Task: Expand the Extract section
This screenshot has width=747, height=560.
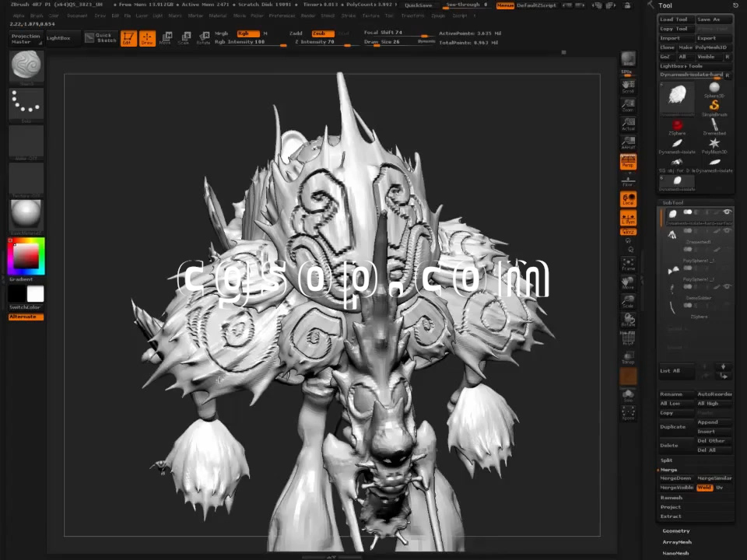Action: point(671,516)
